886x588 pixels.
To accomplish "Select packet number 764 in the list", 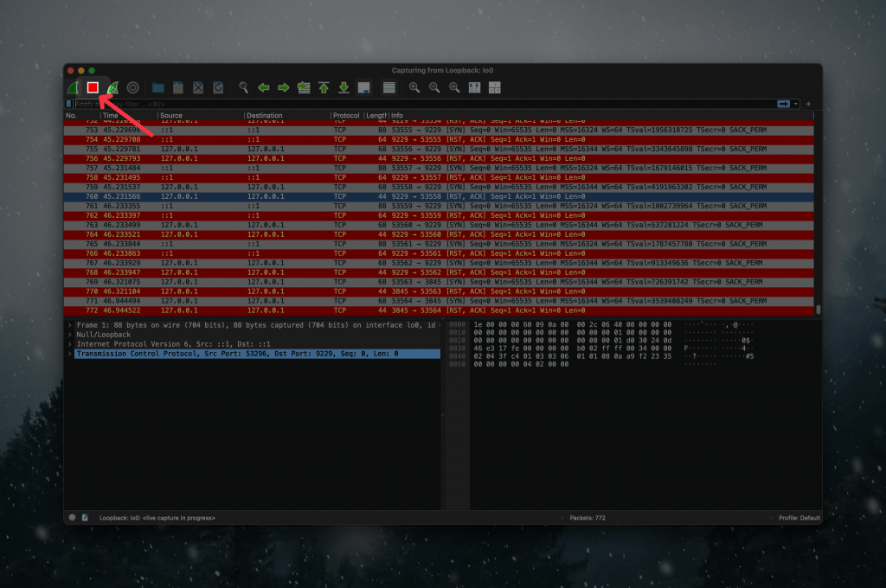I will coord(439,234).
